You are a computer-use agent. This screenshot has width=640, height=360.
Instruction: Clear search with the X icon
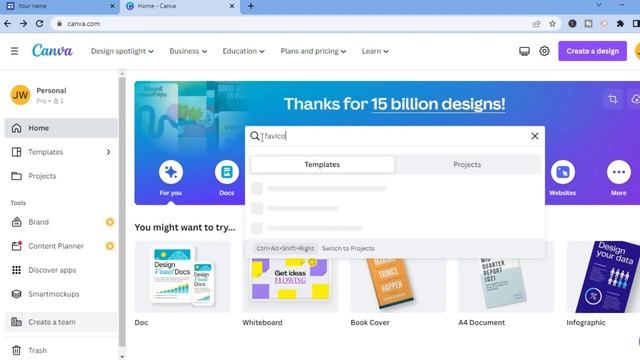(535, 136)
